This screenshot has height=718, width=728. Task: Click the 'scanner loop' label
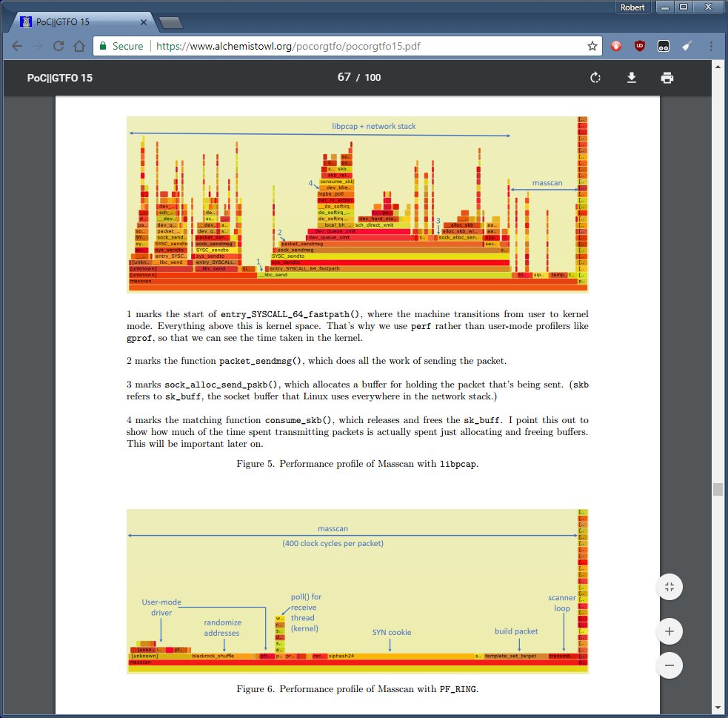(562, 603)
